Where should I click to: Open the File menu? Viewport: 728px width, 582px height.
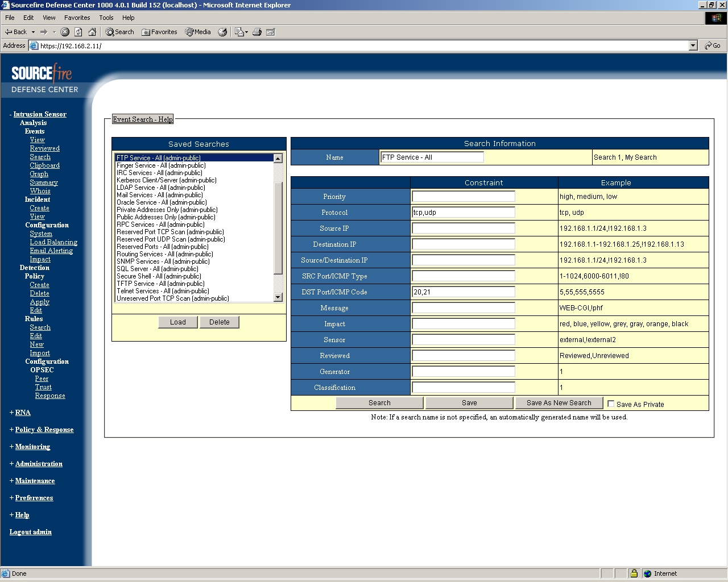pos(10,18)
